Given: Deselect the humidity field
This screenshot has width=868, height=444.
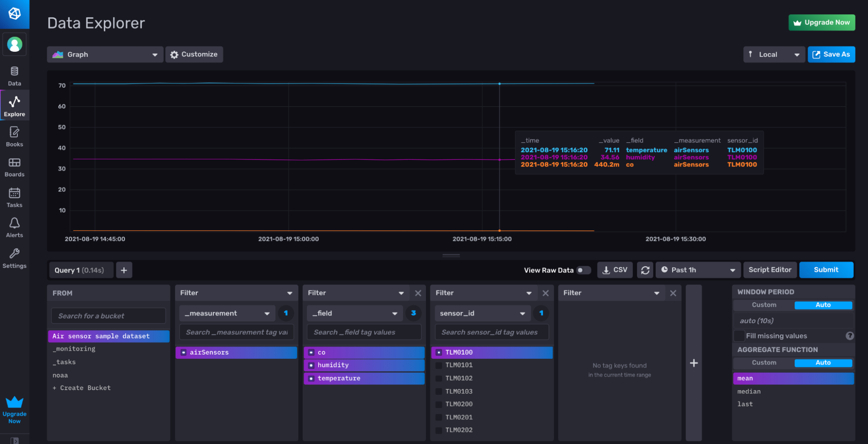Looking at the screenshot, I should pyautogui.click(x=364, y=365).
